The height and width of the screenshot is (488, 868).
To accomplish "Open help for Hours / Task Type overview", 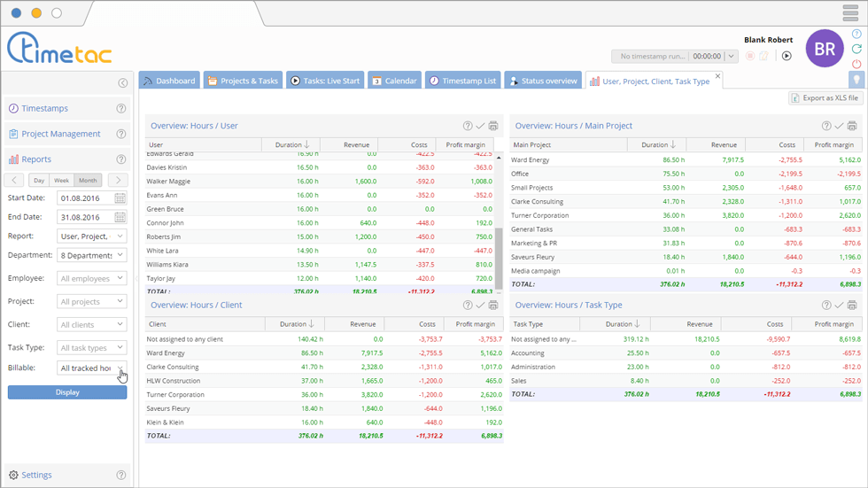I will pyautogui.click(x=826, y=306).
